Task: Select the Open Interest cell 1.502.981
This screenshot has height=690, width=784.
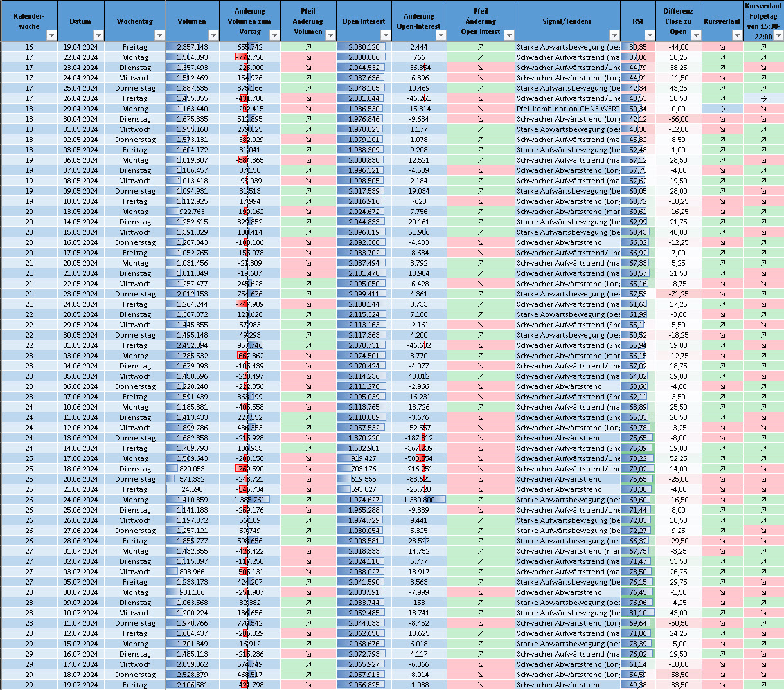Action: tap(364, 448)
